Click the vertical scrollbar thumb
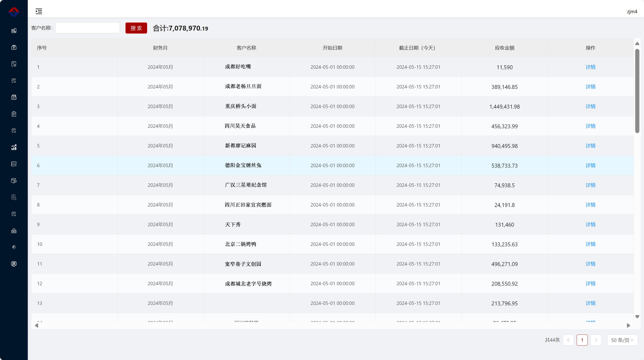The image size is (644, 360). click(x=637, y=91)
